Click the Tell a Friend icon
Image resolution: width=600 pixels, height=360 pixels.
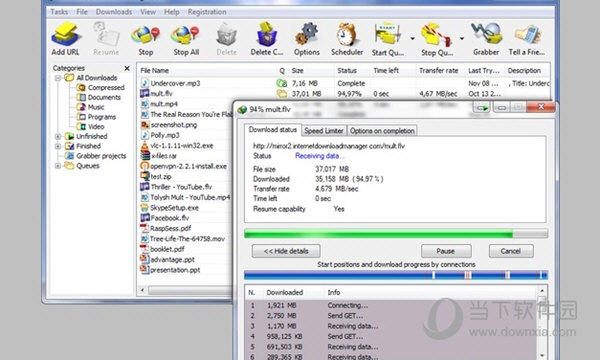(527, 35)
